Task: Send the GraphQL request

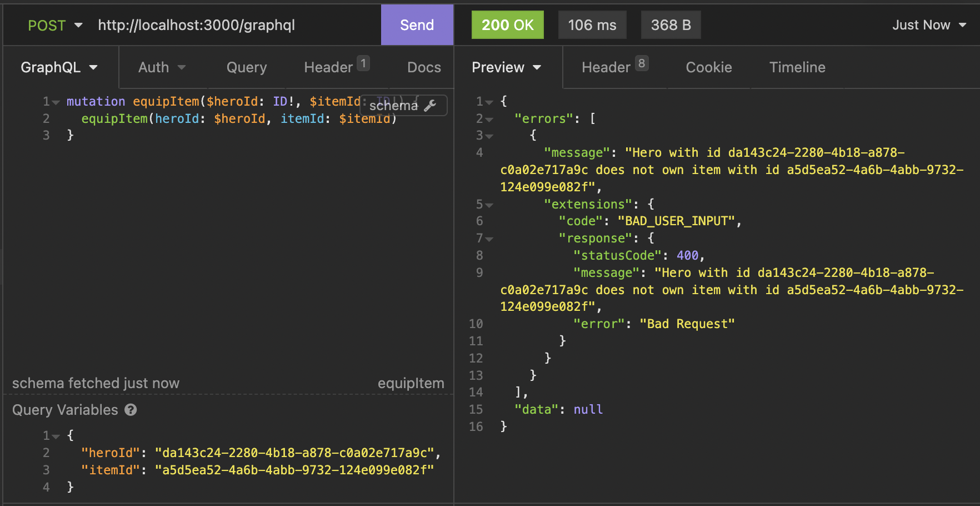Action: [417, 25]
